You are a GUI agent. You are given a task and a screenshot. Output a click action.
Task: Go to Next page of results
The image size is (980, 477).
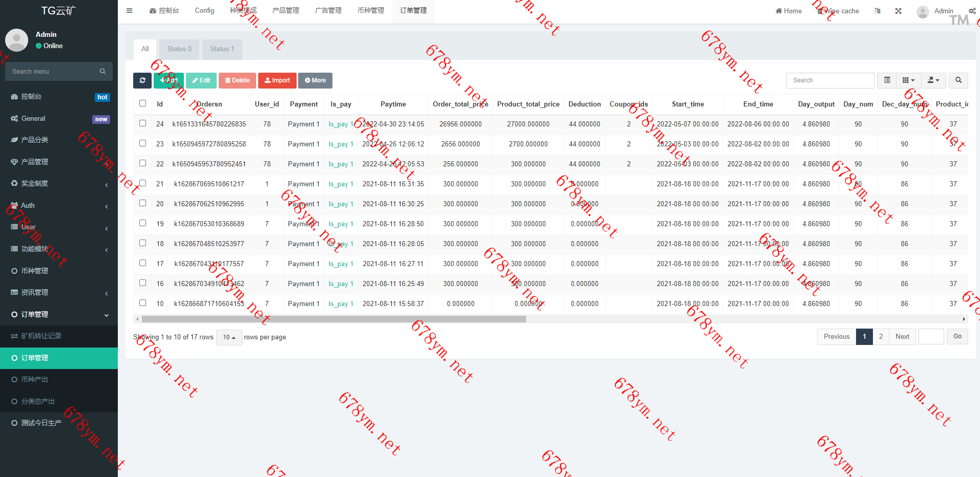902,337
